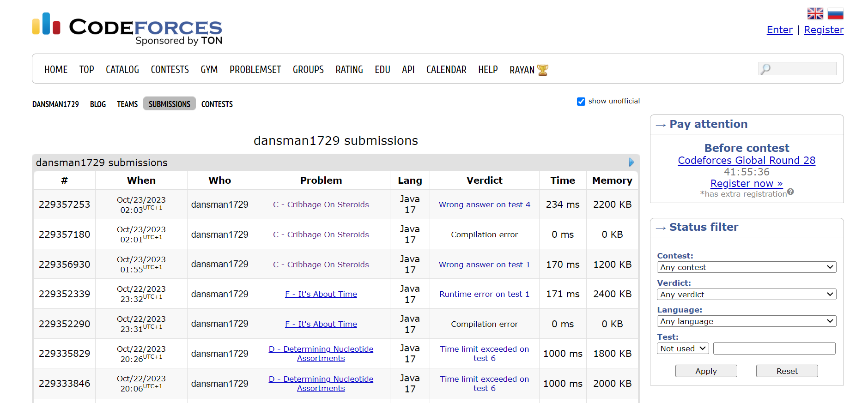Click the search magnifier icon

(x=765, y=69)
